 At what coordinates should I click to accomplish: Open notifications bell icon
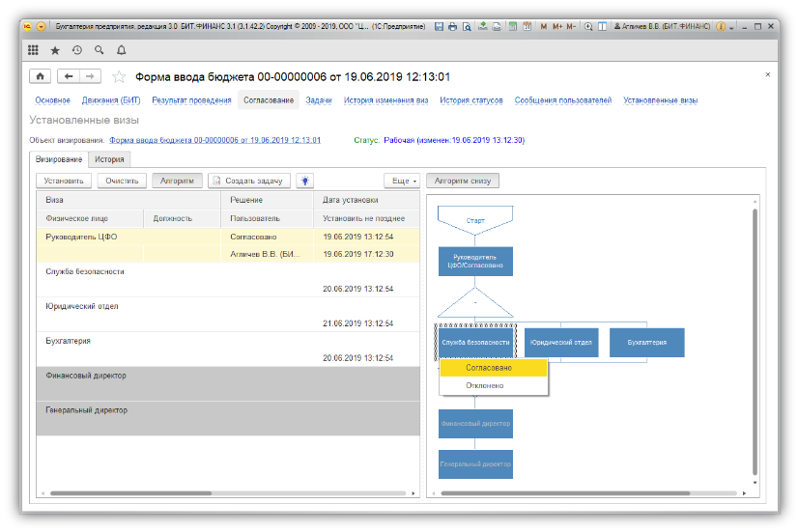pyautogui.click(x=122, y=49)
